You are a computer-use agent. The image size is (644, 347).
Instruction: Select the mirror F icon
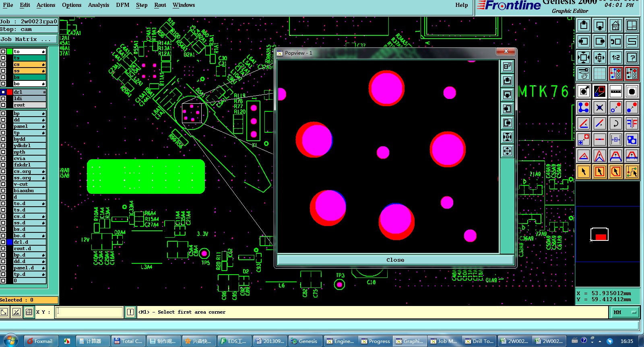click(632, 123)
